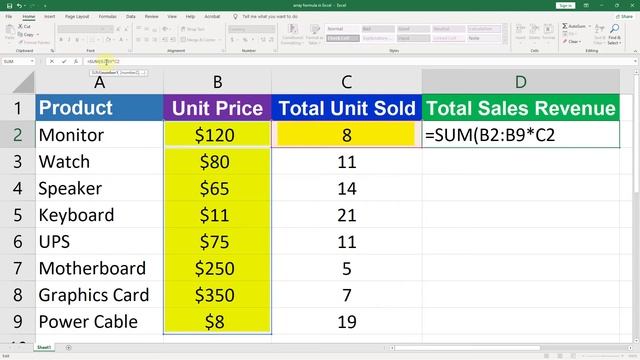Click the Undo arrow icon
Viewport: 640px width, 360px height.
click(19, 6)
